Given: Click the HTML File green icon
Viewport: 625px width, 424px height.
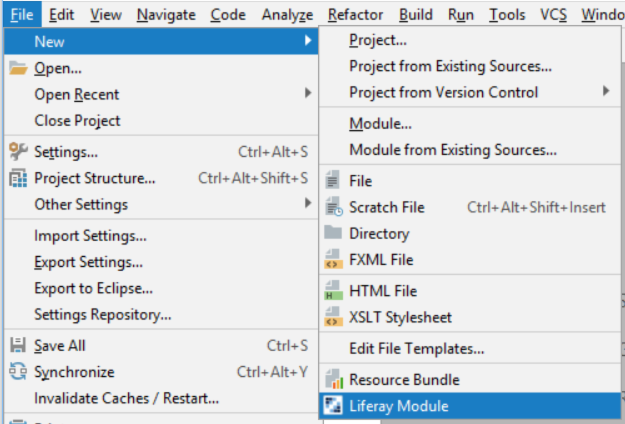Looking at the screenshot, I should [333, 291].
